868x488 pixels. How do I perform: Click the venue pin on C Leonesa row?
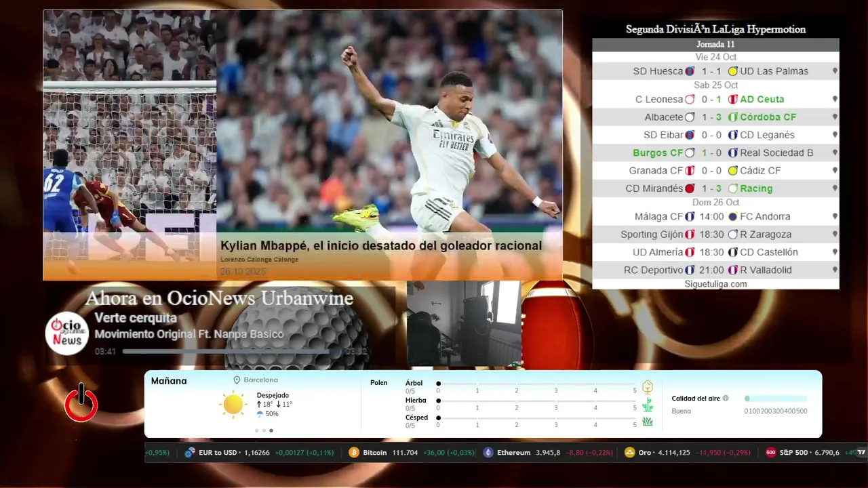click(835, 100)
